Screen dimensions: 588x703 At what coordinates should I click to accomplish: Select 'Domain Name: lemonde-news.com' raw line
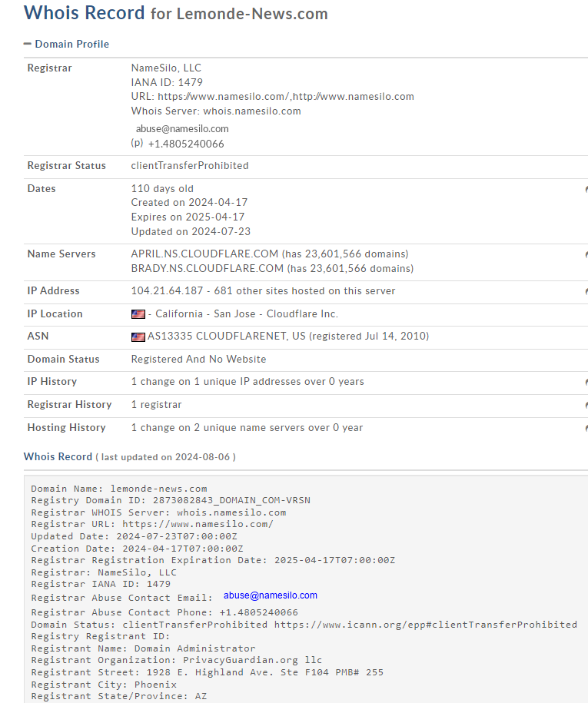point(119,489)
